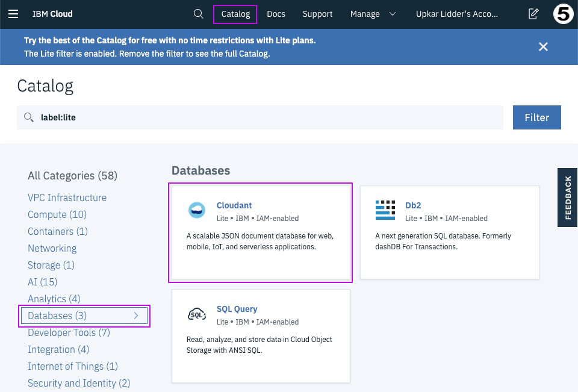Open the hamburger navigation menu
The image size is (578, 392).
pos(13,14)
